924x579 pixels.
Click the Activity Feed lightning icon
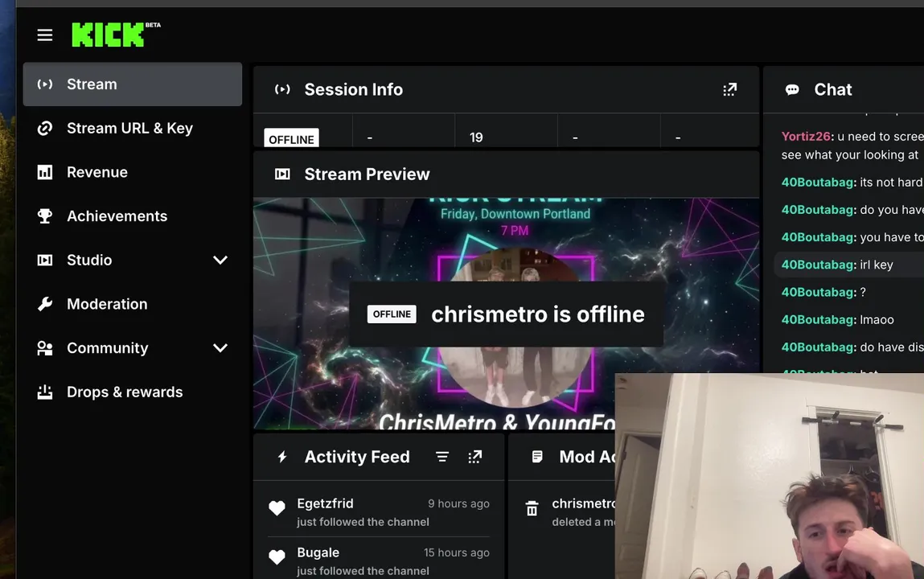[282, 457]
